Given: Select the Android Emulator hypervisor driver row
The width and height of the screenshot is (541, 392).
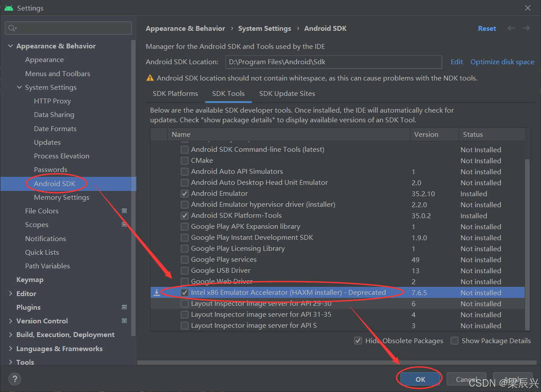Looking at the screenshot, I should tap(338, 205).
